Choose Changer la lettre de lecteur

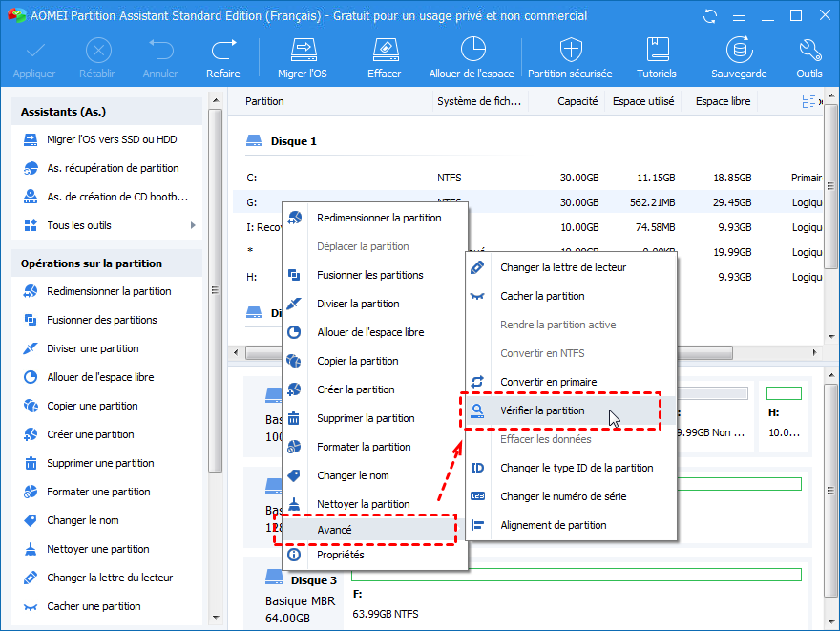point(562,267)
